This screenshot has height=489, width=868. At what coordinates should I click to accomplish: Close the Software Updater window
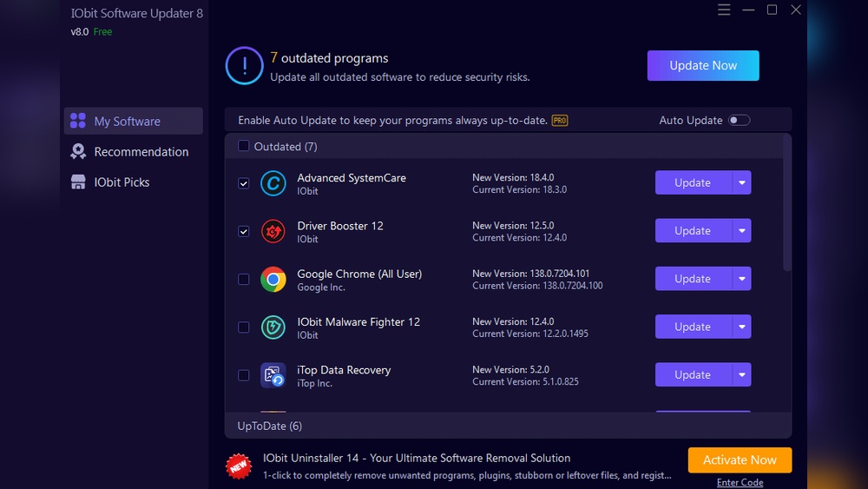point(796,10)
